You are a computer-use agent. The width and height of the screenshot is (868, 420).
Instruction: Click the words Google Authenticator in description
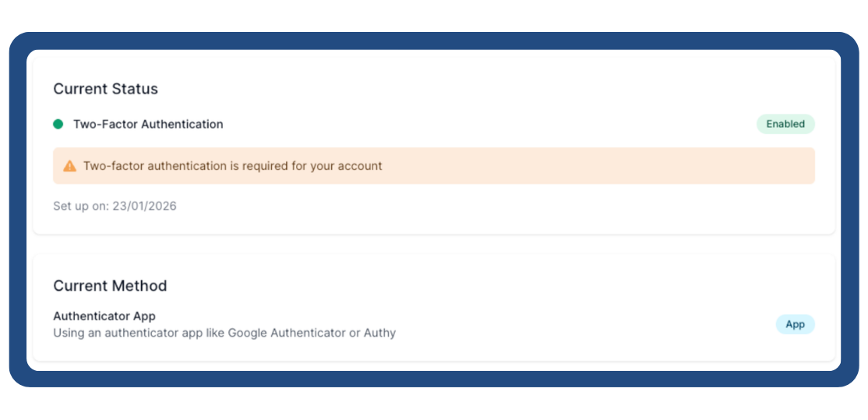pyautogui.click(x=285, y=334)
